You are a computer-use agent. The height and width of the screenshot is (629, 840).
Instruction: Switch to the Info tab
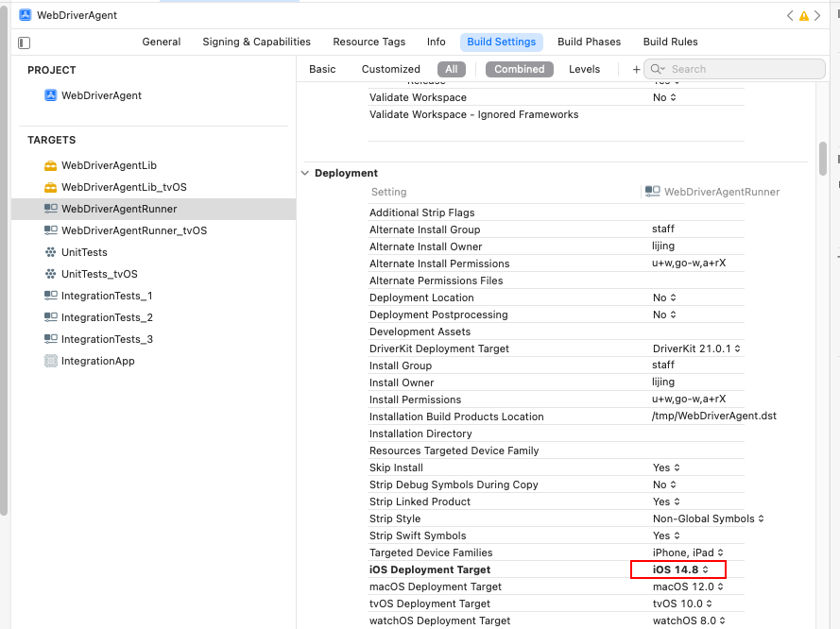click(x=437, y=42)
